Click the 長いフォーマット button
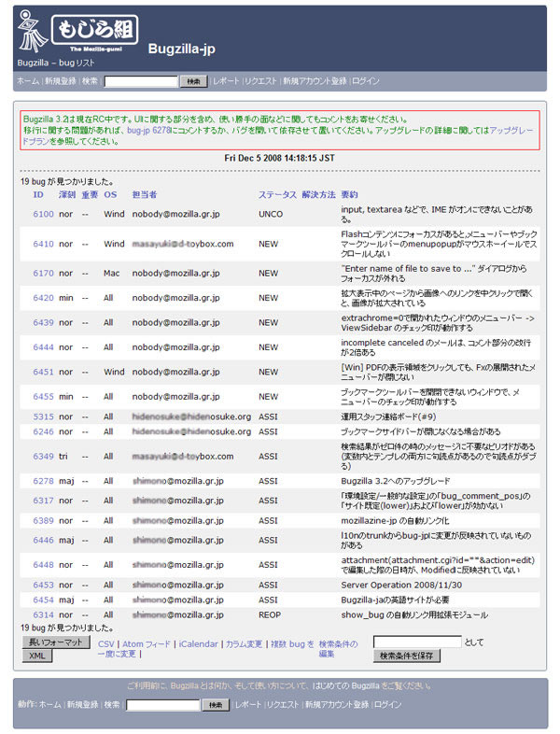The width and height of the screenshot is (560, 734). (x=56, y=642)
